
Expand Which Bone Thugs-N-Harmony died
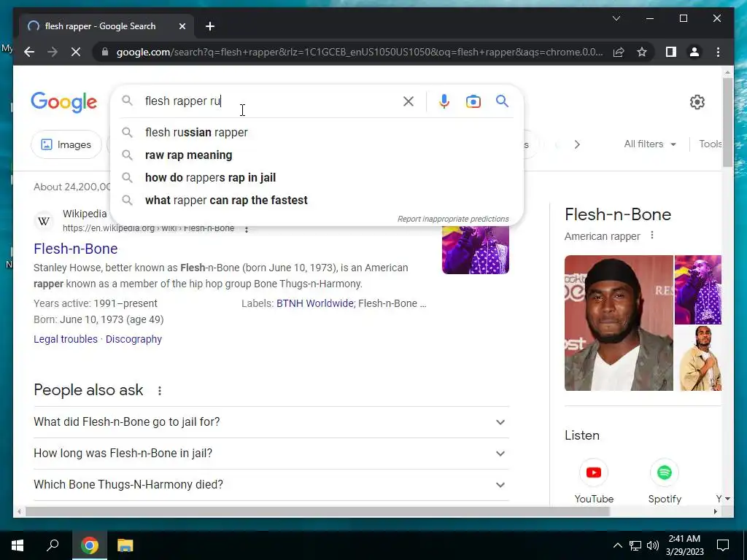(271, 485)
